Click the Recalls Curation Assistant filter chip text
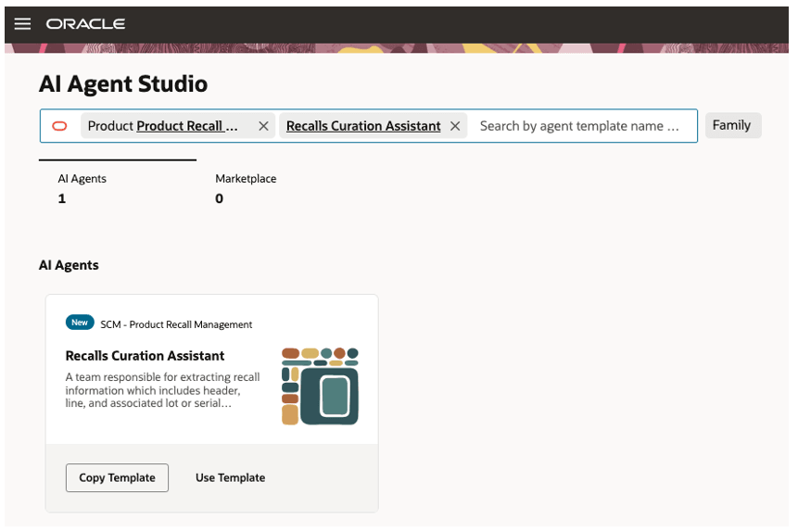798x532 pixels. [363, 126]
